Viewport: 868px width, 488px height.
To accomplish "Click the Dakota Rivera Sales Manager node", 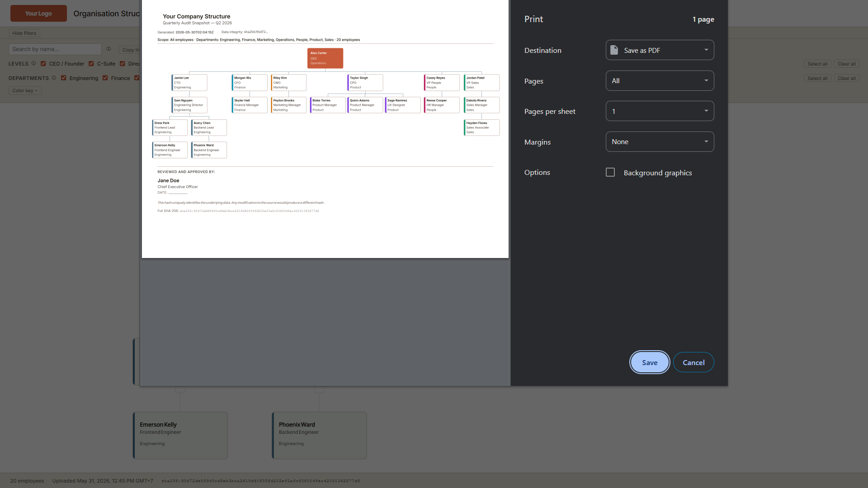I will pyautogui.click(x=481, y=105).
